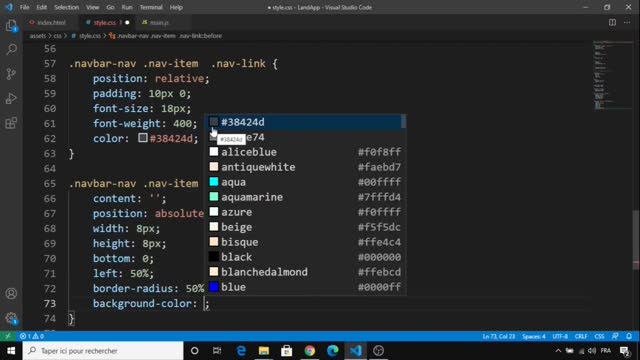Choose antiquewhite from the suggestion list
The image size is (640, 360).
point(304,167)
